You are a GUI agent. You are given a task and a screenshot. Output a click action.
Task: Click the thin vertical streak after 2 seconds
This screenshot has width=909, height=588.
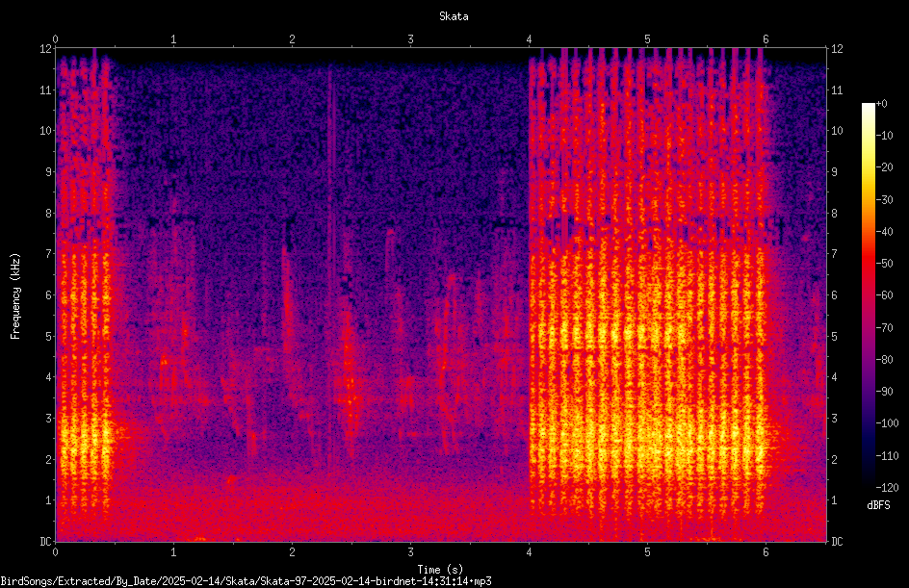(330, 267)
